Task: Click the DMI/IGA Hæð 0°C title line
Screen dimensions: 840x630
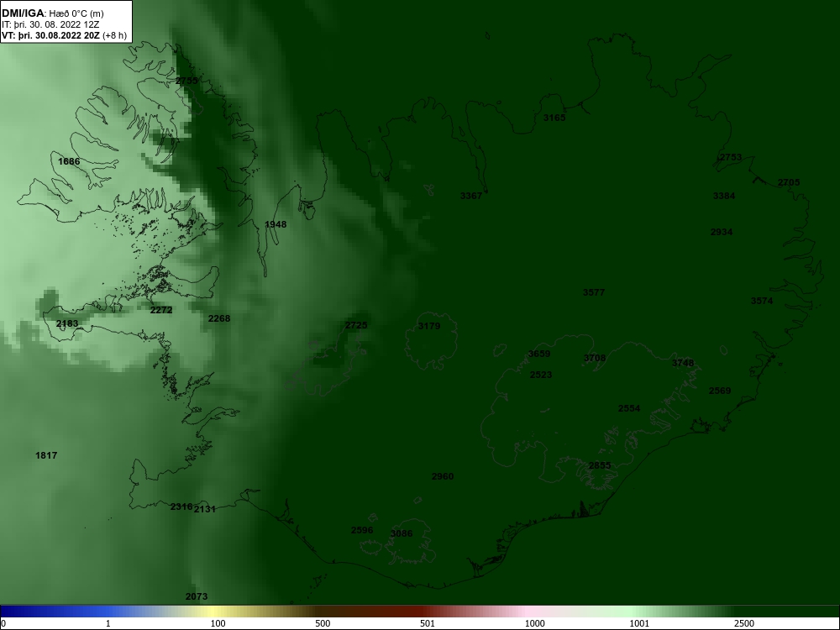Action: (52, 13)
